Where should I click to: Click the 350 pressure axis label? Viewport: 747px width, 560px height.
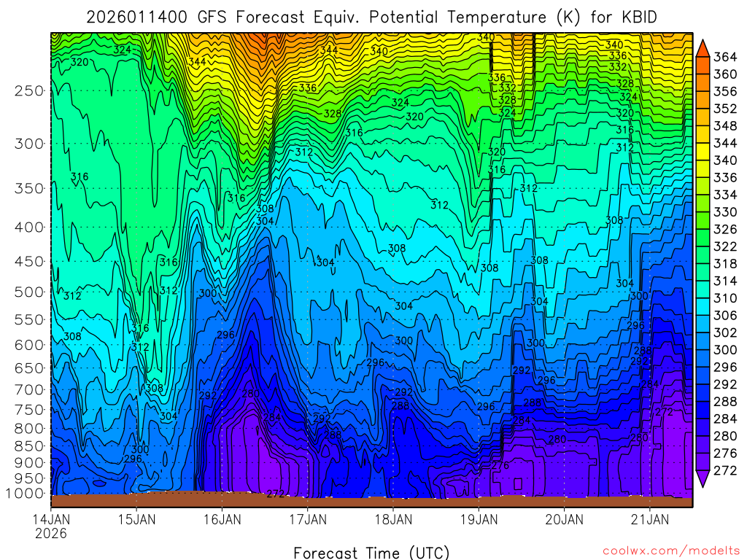(28, 188)
